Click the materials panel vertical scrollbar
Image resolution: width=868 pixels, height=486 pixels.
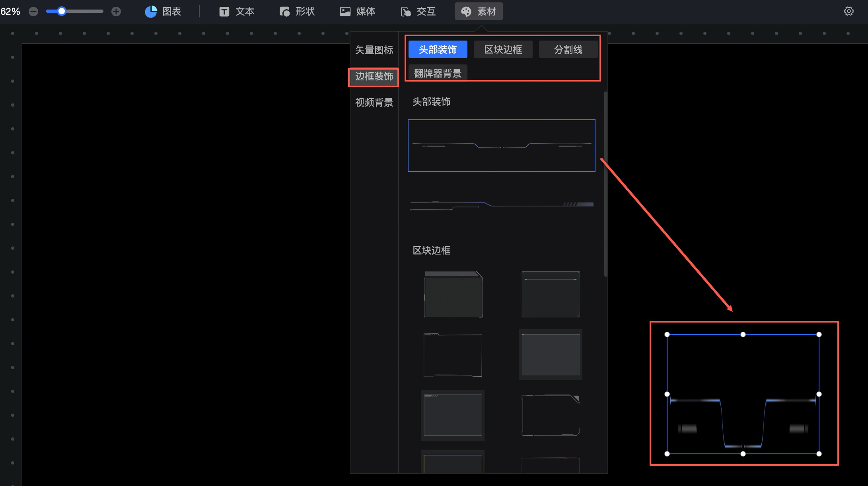(x=605, y=184)
